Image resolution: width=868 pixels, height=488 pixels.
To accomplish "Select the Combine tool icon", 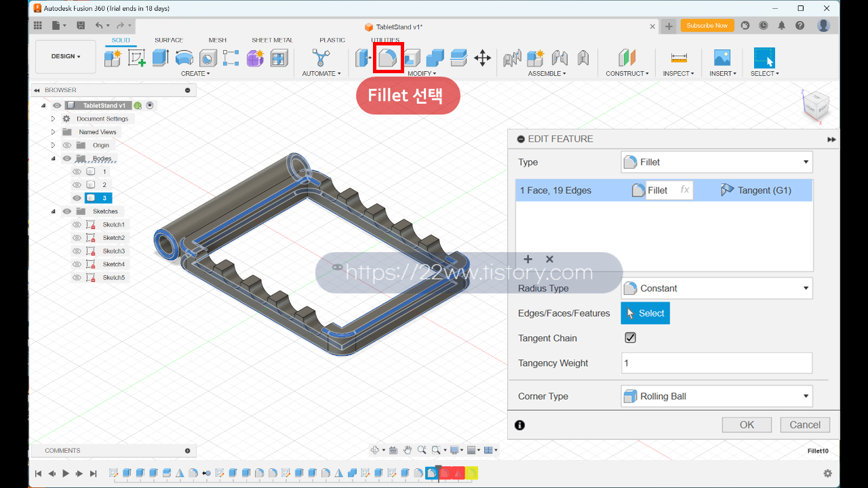I will point(435,58).
